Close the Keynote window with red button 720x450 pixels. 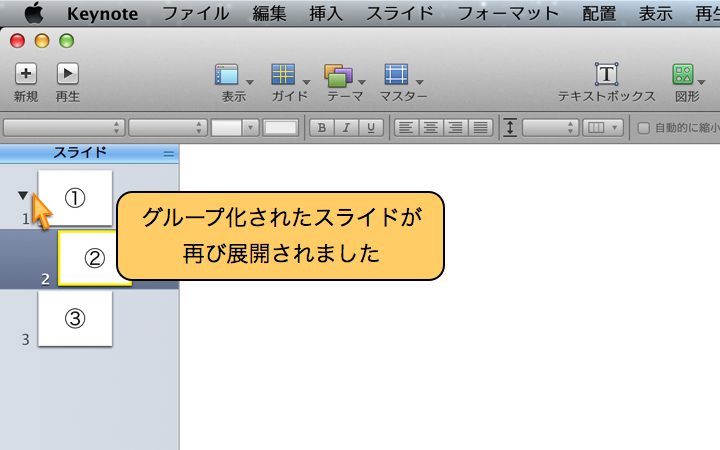coord(17,41)
